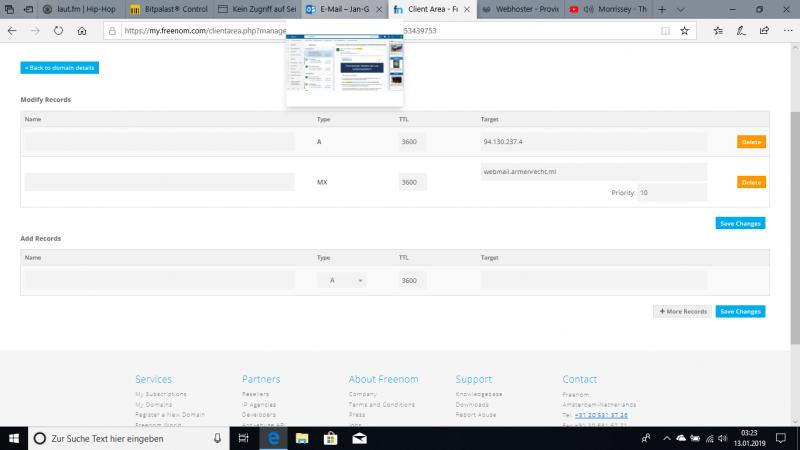The height and width of the screenshot is (450, 800).
Task: Open reading view icon in address bar
Action: pyautogui.click(x=666, y=30)
